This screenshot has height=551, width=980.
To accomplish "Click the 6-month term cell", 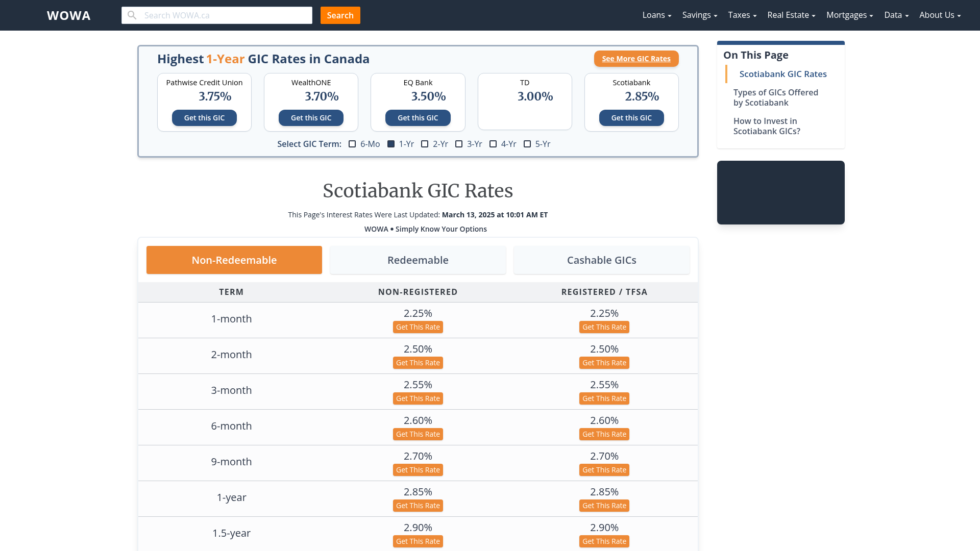I will [231, 426].
